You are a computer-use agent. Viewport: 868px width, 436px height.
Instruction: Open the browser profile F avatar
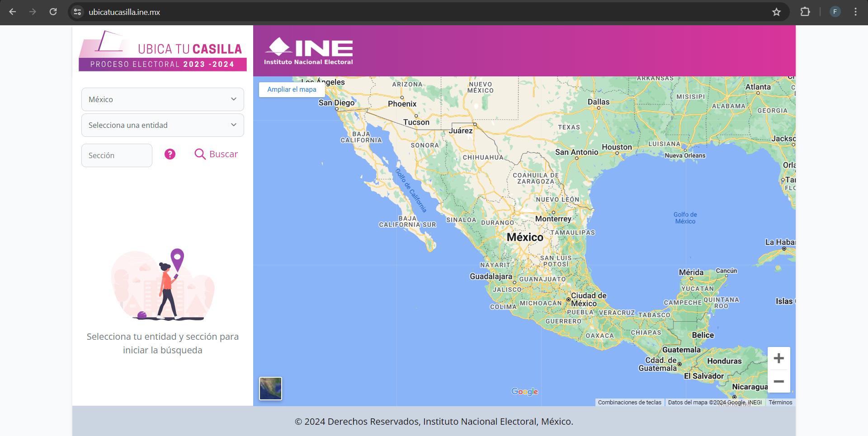tap(835, 12)
